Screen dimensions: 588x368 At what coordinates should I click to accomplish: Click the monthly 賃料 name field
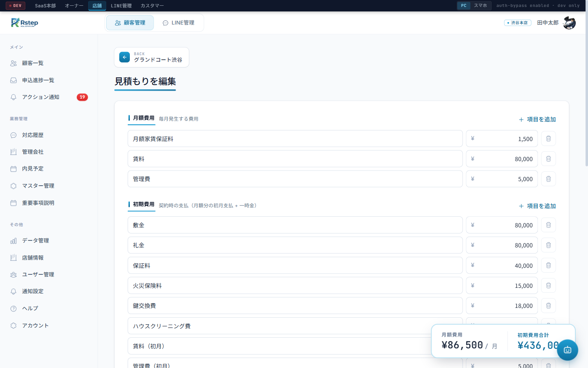[295, 159]
